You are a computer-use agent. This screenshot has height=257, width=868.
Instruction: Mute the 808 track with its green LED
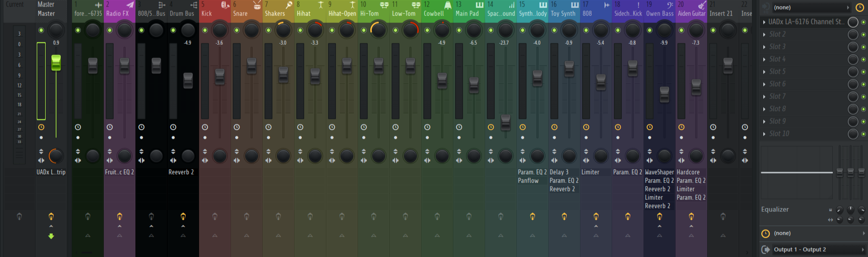click(x=586, y=30)
